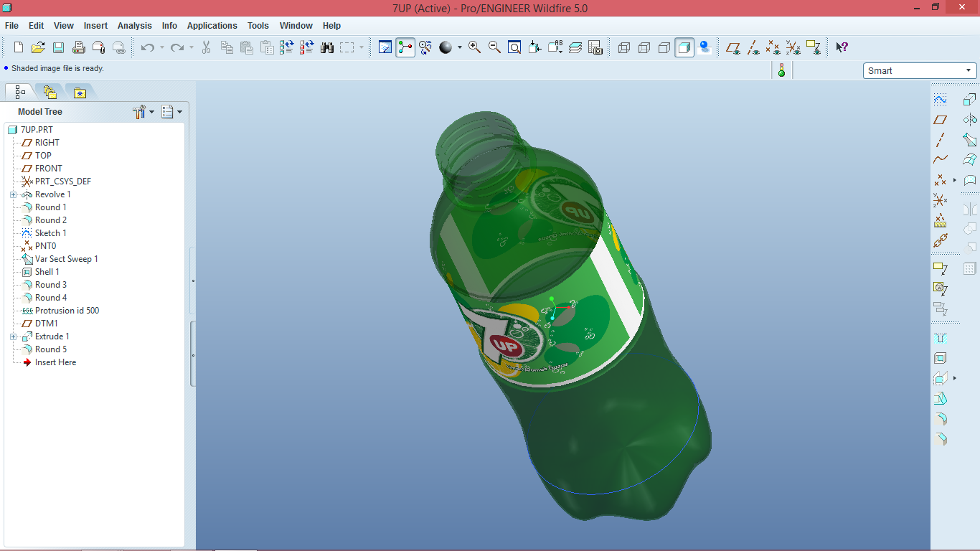980x551 pixels.
Task: Toggle datum planes display
Action: [x=732, y=47]
